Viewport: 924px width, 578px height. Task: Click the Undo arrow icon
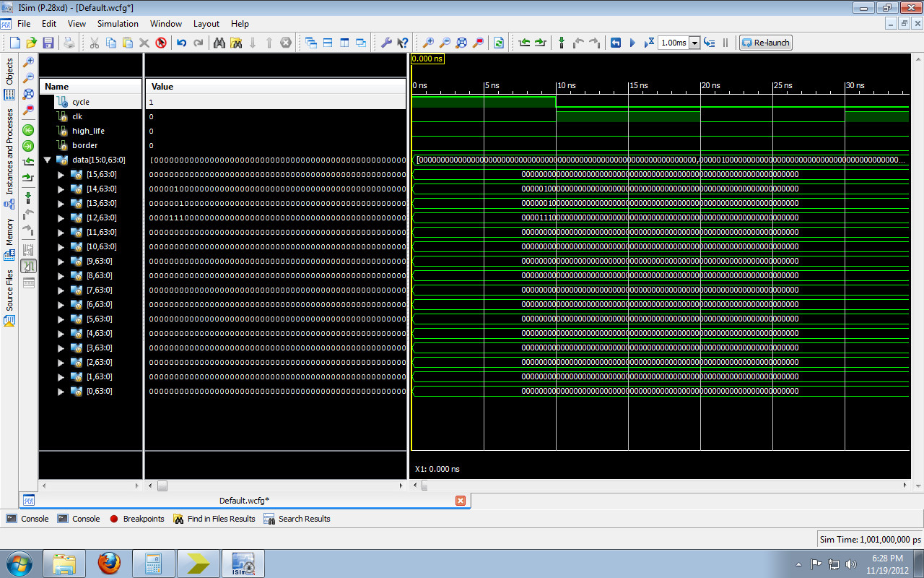181,43
